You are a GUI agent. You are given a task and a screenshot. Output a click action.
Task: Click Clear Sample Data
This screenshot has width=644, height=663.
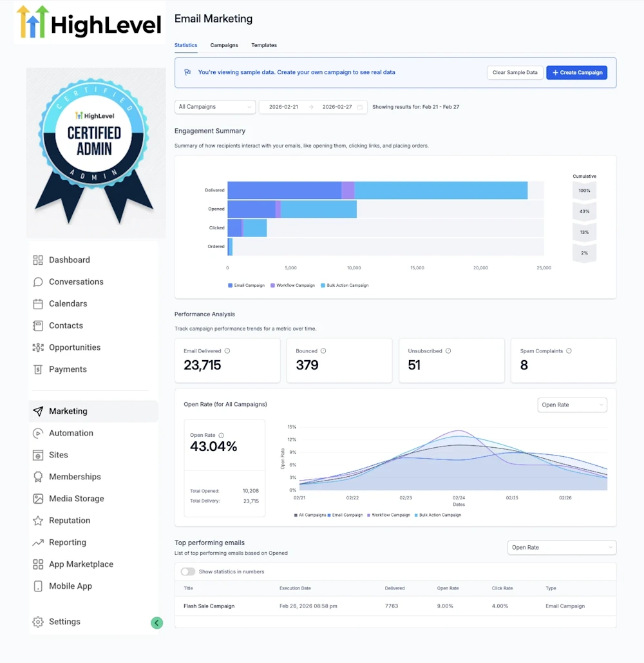515,72
